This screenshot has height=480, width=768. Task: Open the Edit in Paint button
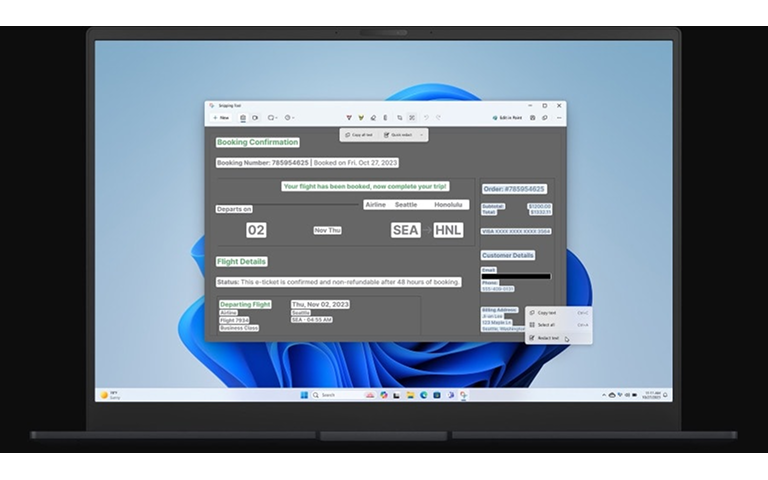point(507,118)
